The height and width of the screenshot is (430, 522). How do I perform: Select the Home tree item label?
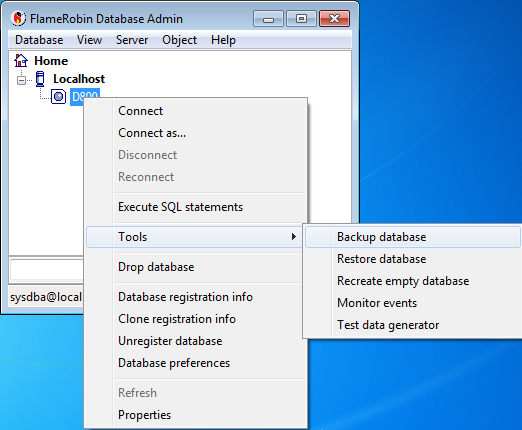pyautogui.click(x=51, y=61)
